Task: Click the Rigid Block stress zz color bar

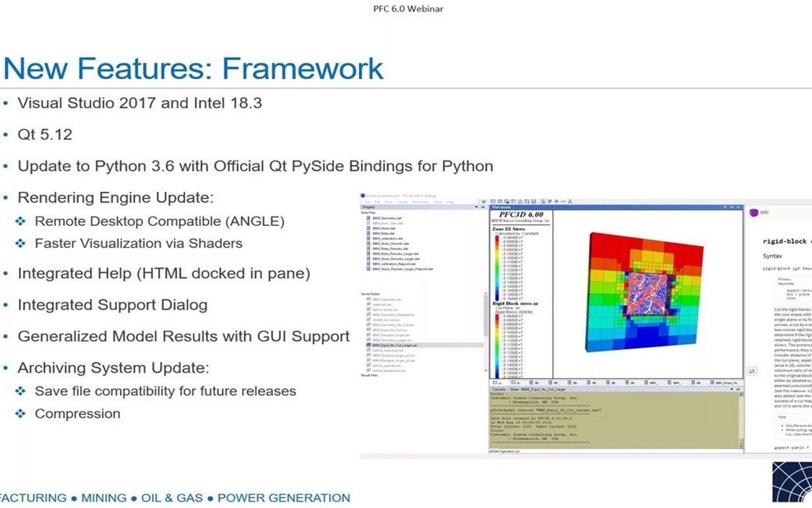Action: [497, 347]
